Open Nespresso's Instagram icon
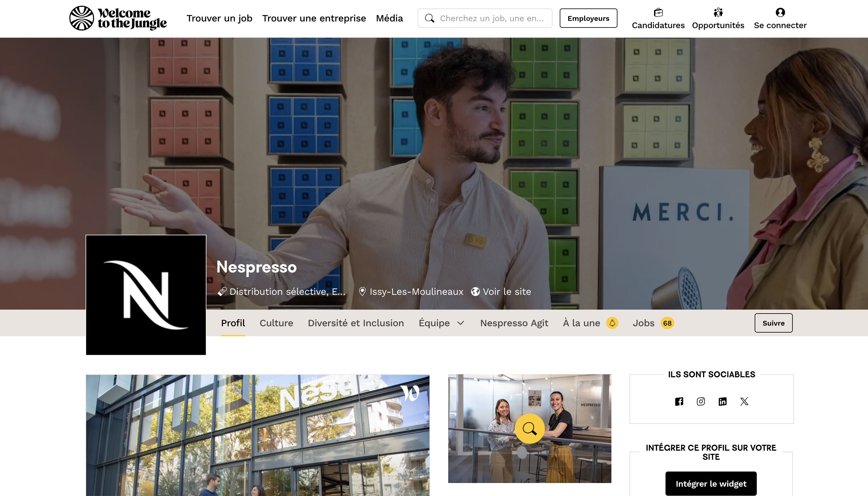Viewport: 868px width, 496px height. point(701,402)
